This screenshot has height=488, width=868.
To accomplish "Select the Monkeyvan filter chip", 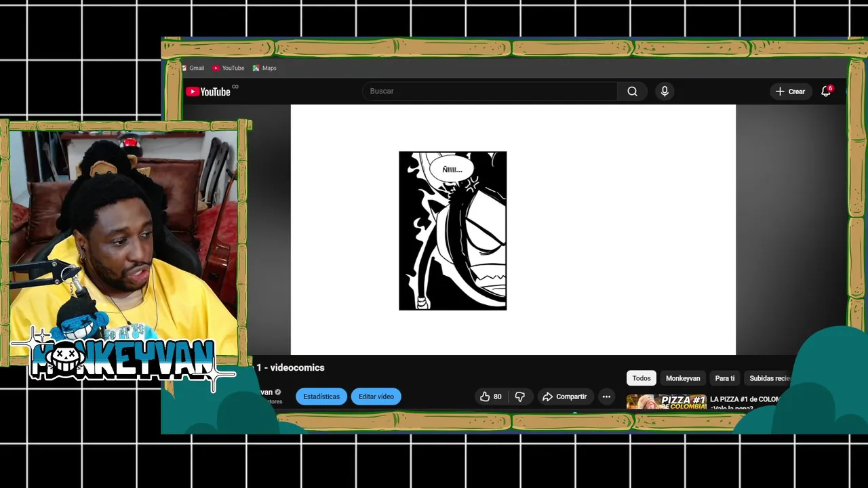I will coord(683,378).
